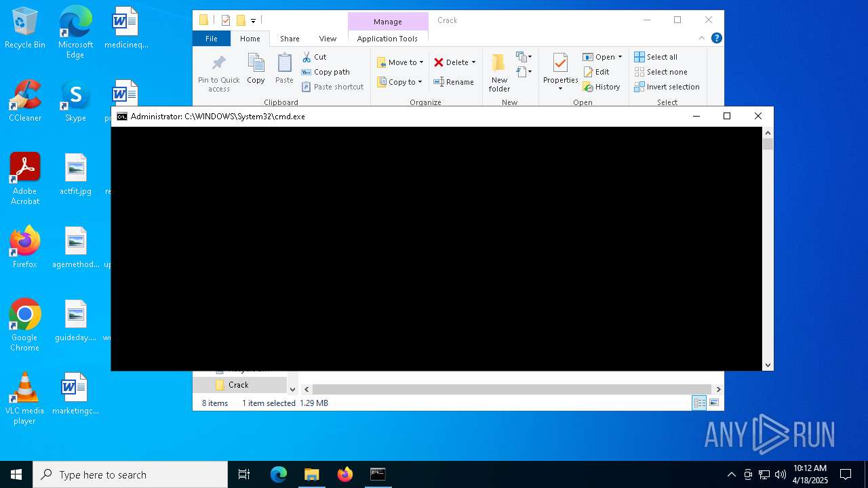Open Recycle Bin desktop icon
Image resolution: width=868 pixels, height=488 pixels.
click(25, 28)
